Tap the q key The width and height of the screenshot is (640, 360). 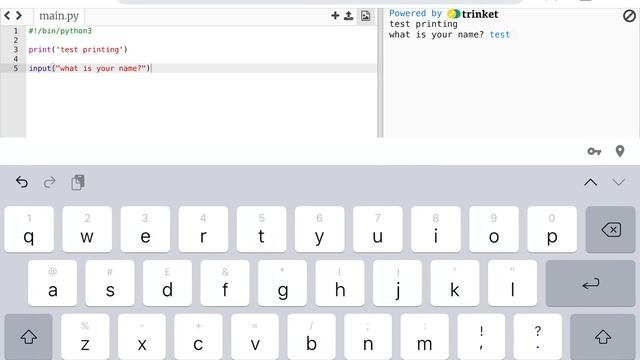coord(29,229)
